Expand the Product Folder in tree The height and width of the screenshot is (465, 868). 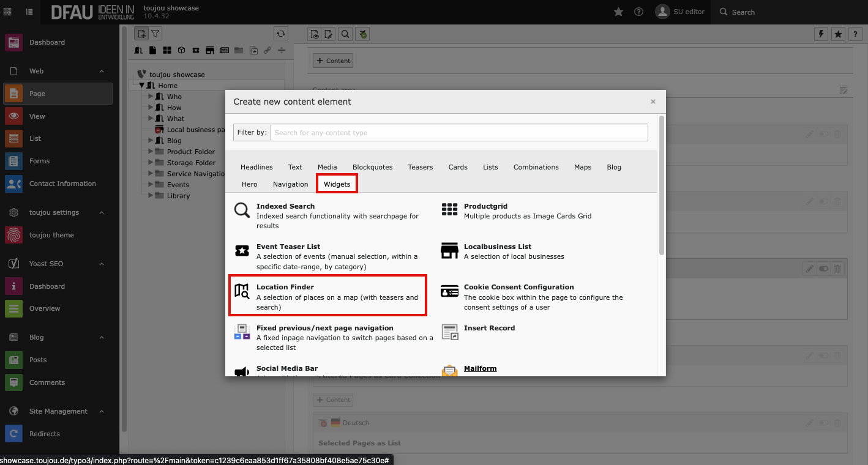(151, 152)
